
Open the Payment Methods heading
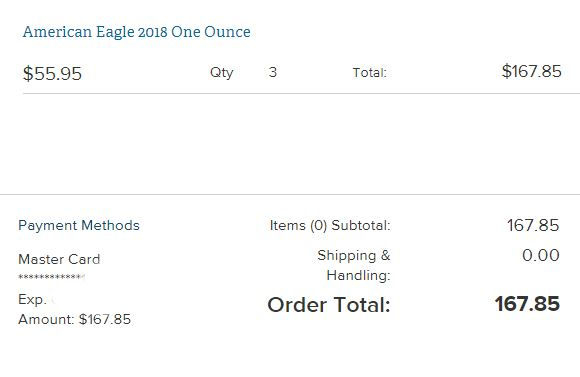click(x=79, y=225)
